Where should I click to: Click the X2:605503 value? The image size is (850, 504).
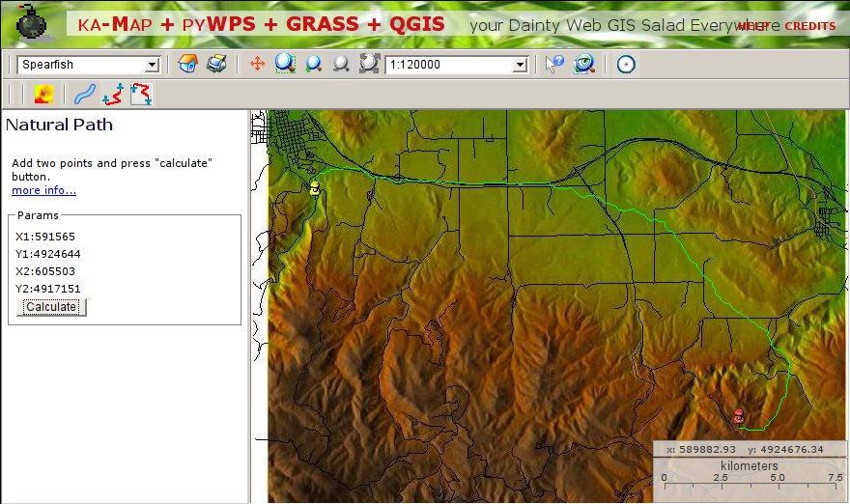[45, 271]
